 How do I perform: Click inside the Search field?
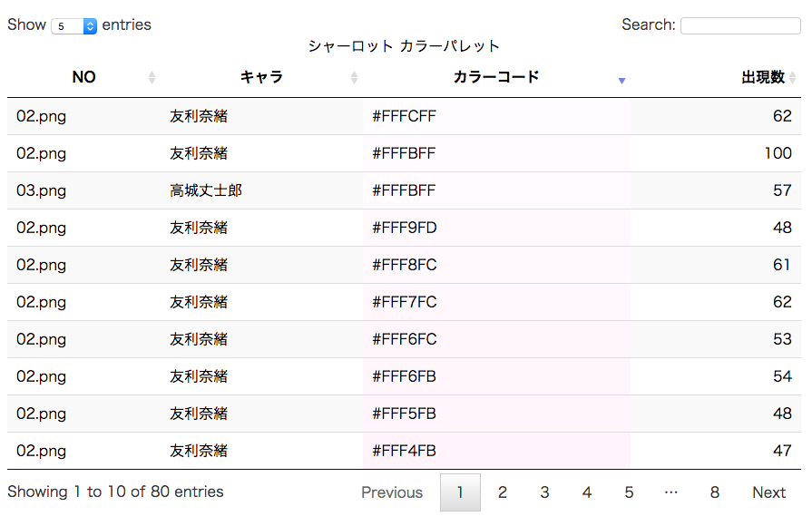pos(740,25)
